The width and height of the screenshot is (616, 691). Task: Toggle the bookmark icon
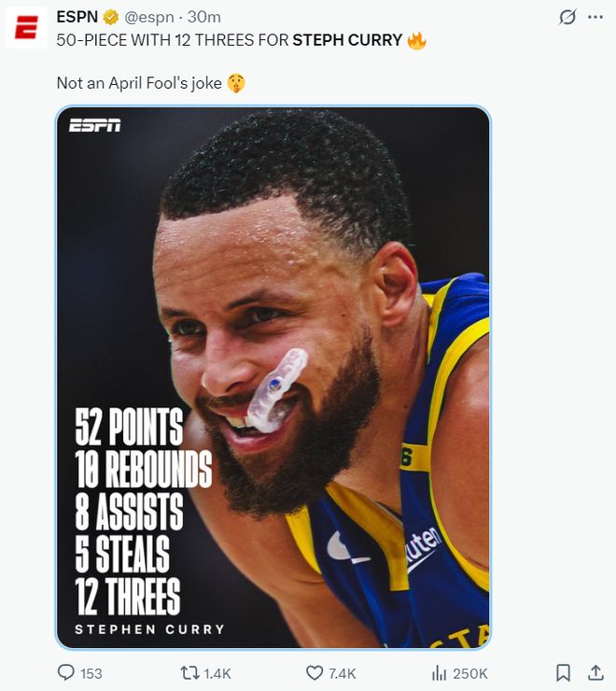(563, 673)
